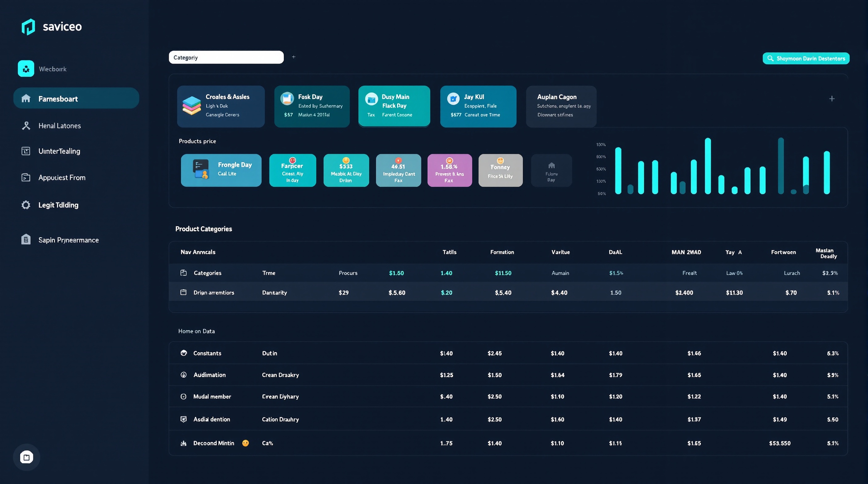Select the purple 1.56.% Prevest tile
This screenshot has width=868, height=484.
(449, 170)
